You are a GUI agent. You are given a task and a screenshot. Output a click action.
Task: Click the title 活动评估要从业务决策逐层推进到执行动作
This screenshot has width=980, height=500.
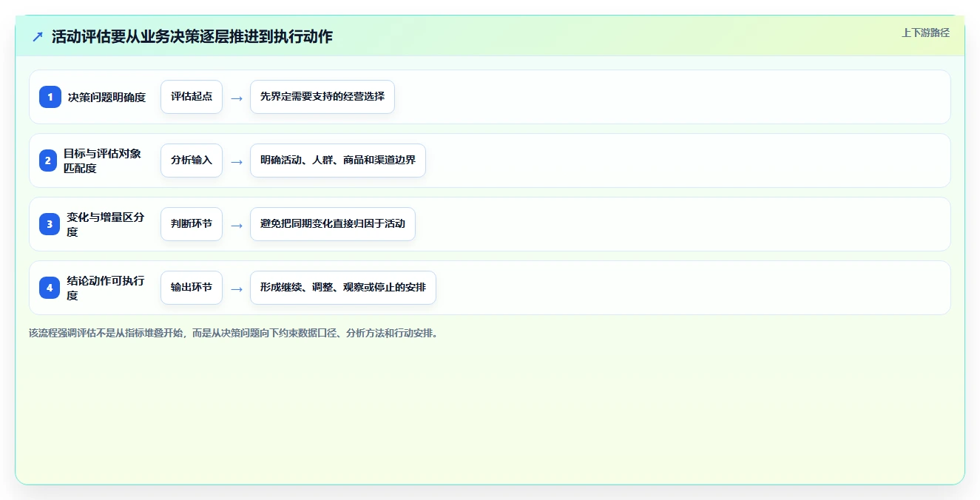[x=192, y=36]
